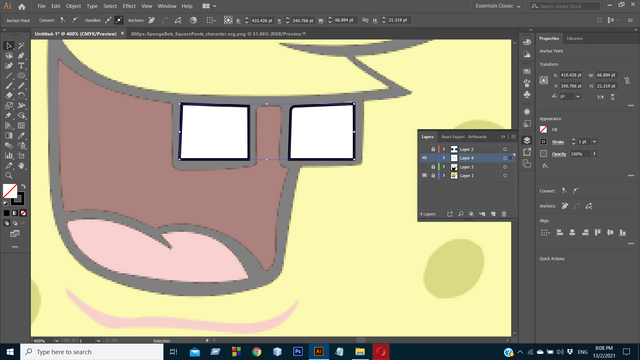Viewport: 640px width, 360px height.
Task: Open the zoom level dropdown in status bar
Action: point(56,340)
